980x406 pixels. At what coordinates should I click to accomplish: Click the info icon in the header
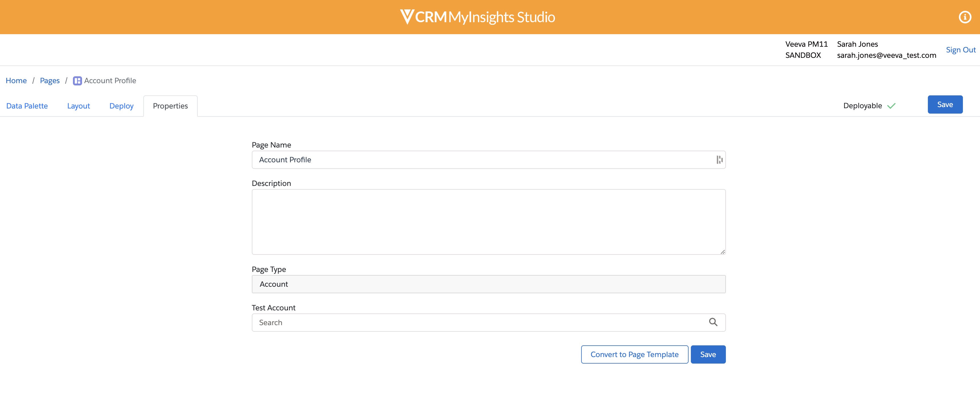click(x=965, y=17)
